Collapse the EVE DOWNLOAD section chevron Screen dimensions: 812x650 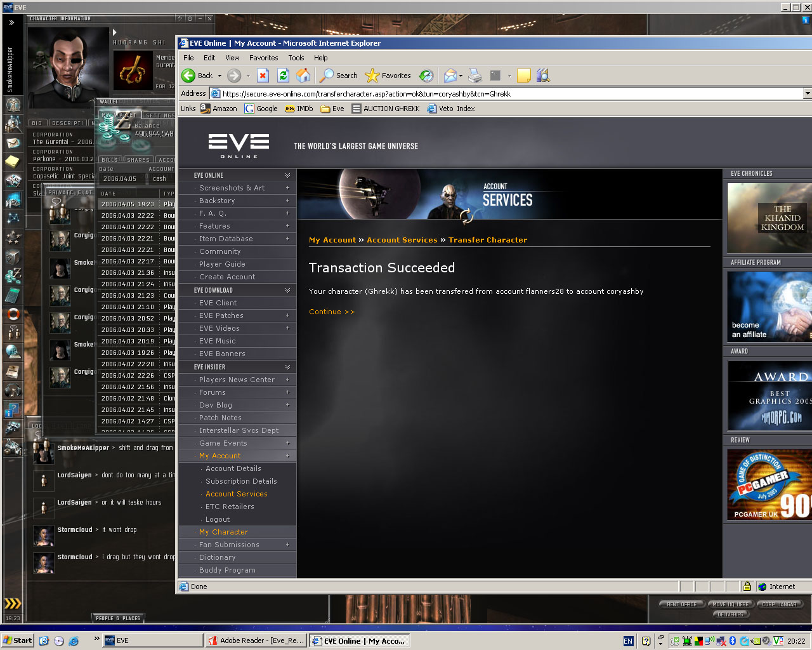pos(287,290)
